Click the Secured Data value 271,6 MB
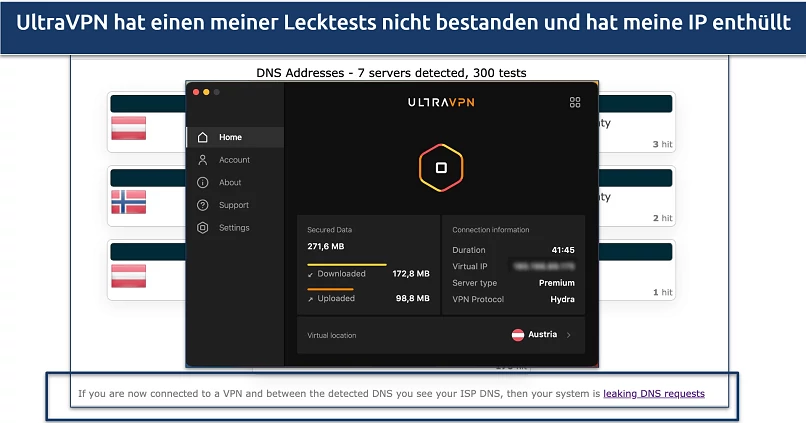This screenshot has width=806, height=423. pyautogui.click(x=326, y=246)
